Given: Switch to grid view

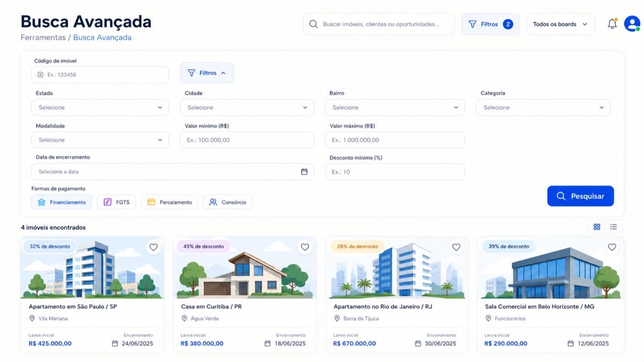Looking at the screenshot, I should pyautogui.click(x=597, y=227).
